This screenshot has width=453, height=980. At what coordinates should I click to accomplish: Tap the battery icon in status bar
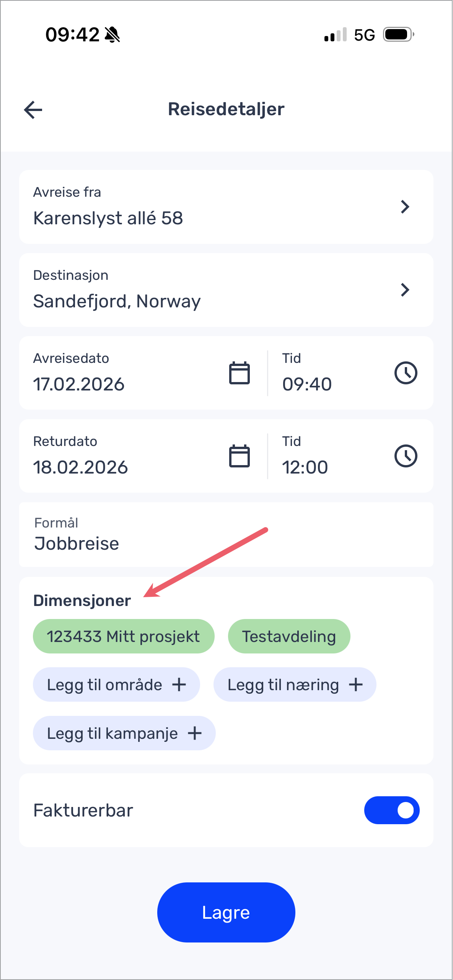tap(398, 35)
